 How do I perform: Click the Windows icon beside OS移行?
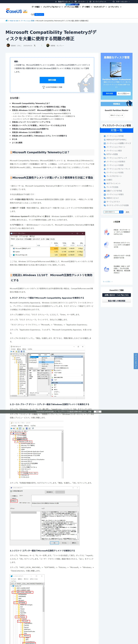(105, 180)
